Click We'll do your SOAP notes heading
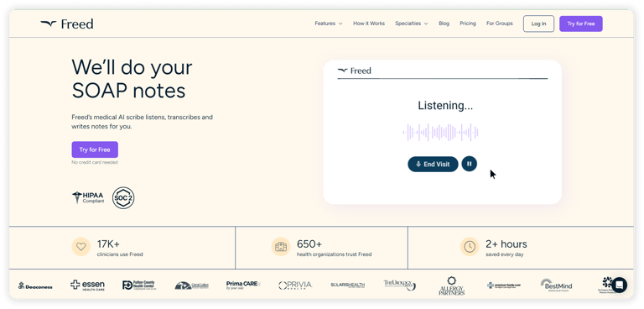This screenshot has width=644, height=309. point(132,79)
